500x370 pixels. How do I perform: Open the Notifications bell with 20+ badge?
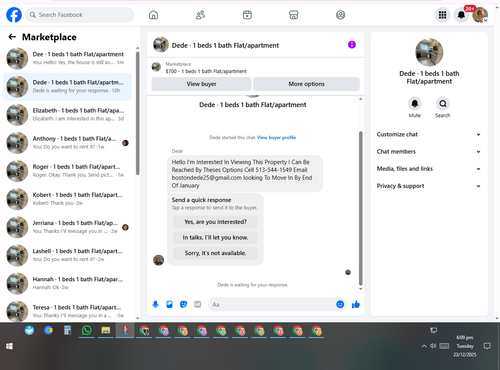coord(461,15)
